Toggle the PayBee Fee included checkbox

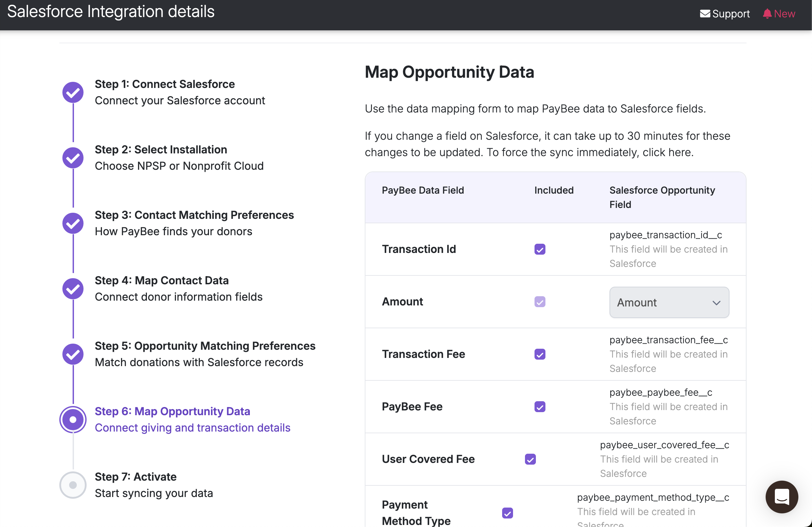[540, 407]
